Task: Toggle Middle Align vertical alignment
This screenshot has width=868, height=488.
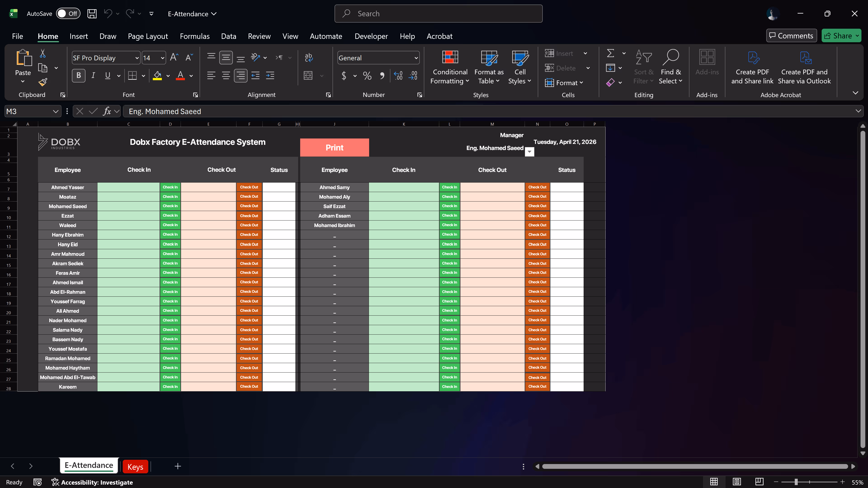Action: pyautogui.click(x=226, y=58)
